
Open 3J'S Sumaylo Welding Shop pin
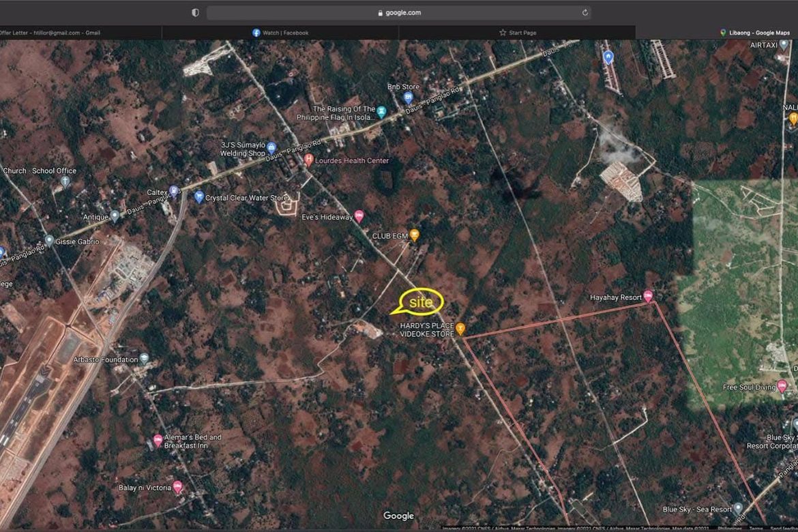coord(271,147)
